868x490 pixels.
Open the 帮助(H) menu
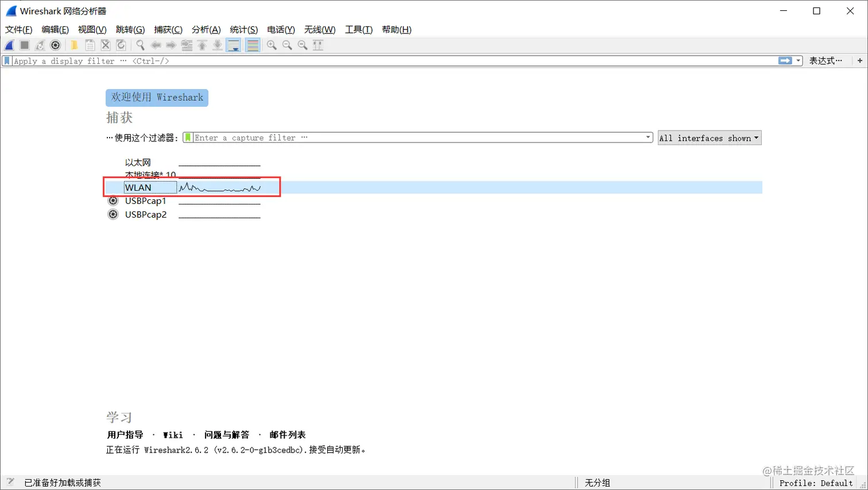coord(397,30)
